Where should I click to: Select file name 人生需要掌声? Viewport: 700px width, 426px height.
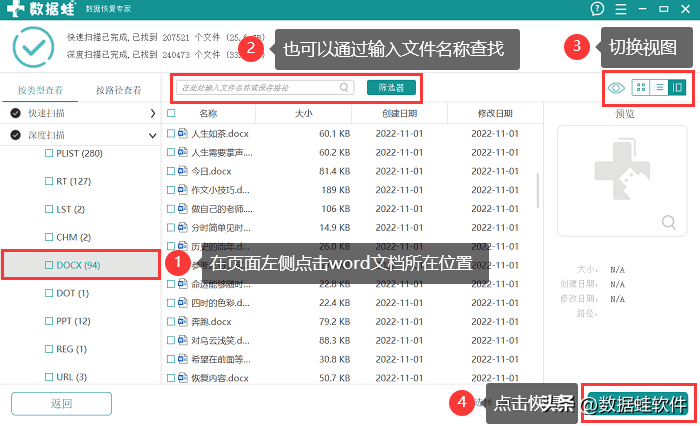[x=222, y=152]
